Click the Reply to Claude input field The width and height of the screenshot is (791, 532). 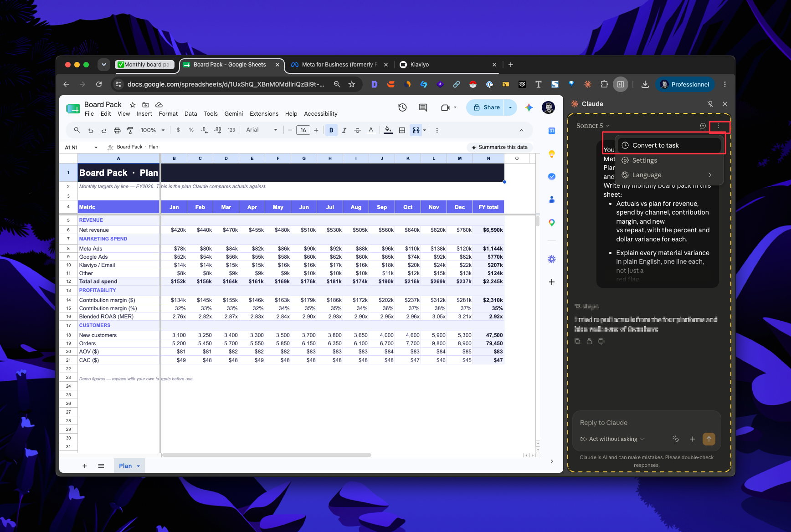click(x=647, y=423)
